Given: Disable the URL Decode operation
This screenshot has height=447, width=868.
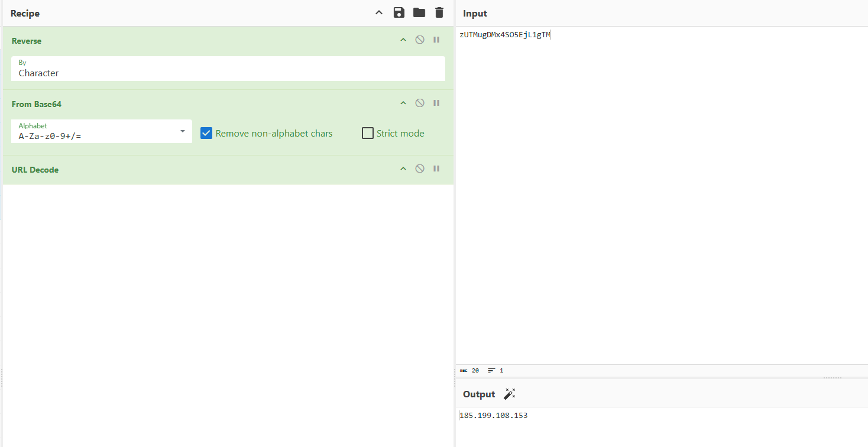Looking at the screenshot, I should (x=420, y=169).
